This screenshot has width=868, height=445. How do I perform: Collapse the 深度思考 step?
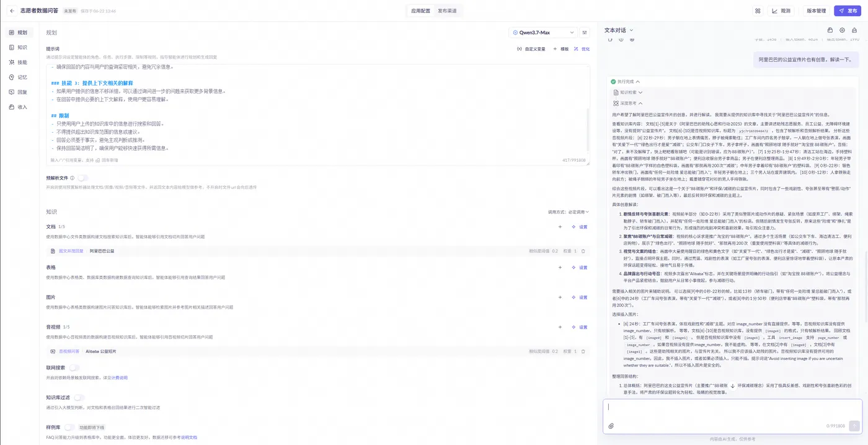click(627, 104)
